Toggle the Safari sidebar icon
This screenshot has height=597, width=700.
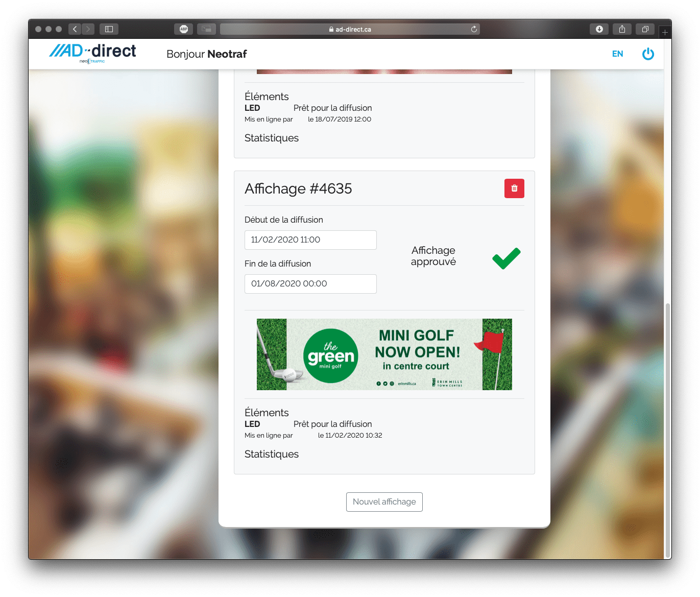(x=109, y=29)
